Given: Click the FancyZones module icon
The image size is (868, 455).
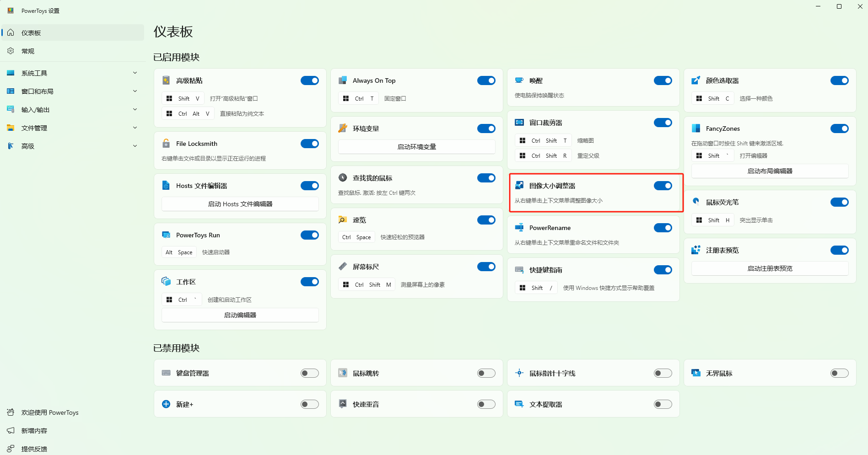Looking at the screenshot, I should pos(696,128).
